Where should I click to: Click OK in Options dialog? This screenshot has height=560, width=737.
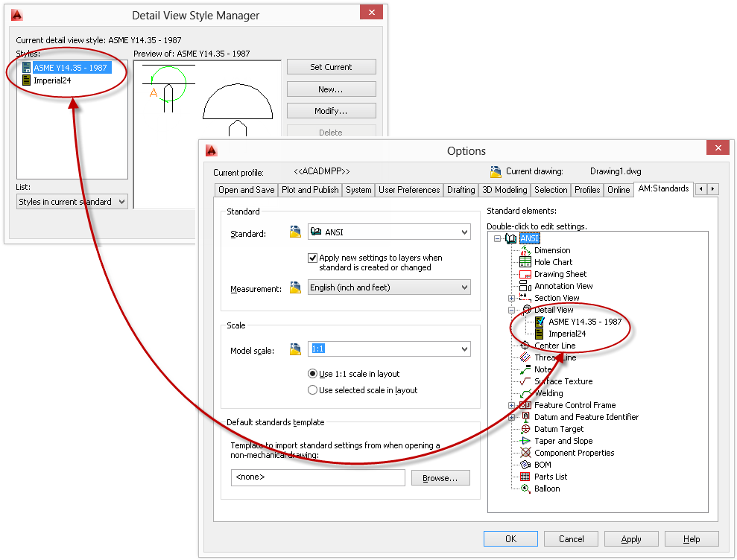(510, 539)
